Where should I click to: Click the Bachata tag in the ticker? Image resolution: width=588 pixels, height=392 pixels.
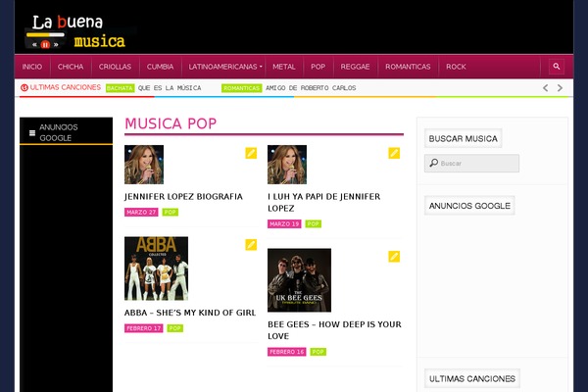120,88
